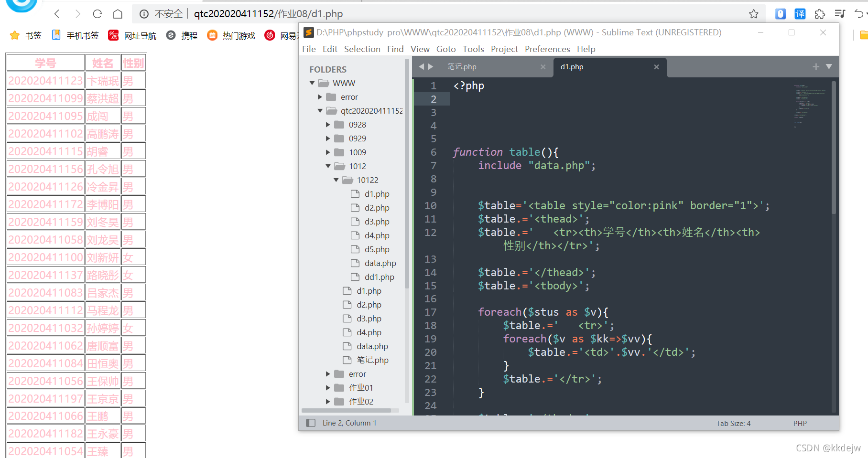The width and height of the screenshot is (868, 458).
Task: Click the sidebar vertical scrollbar
Action: [407, 174]
